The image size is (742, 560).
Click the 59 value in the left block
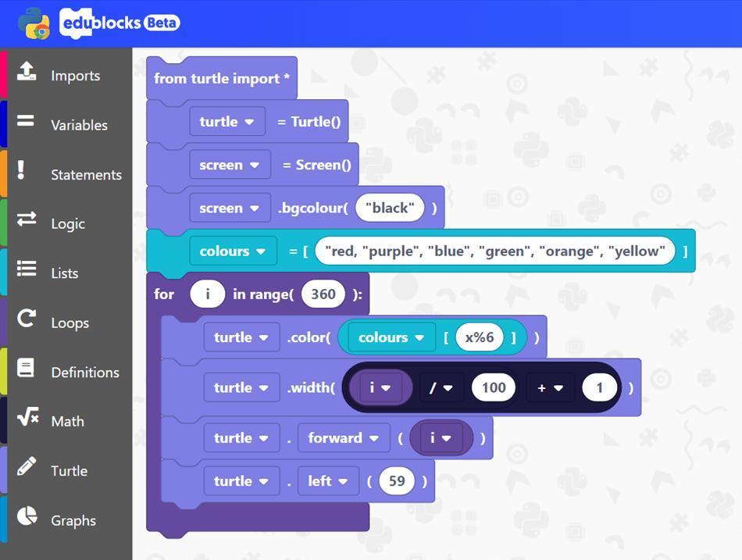point(397,480)
